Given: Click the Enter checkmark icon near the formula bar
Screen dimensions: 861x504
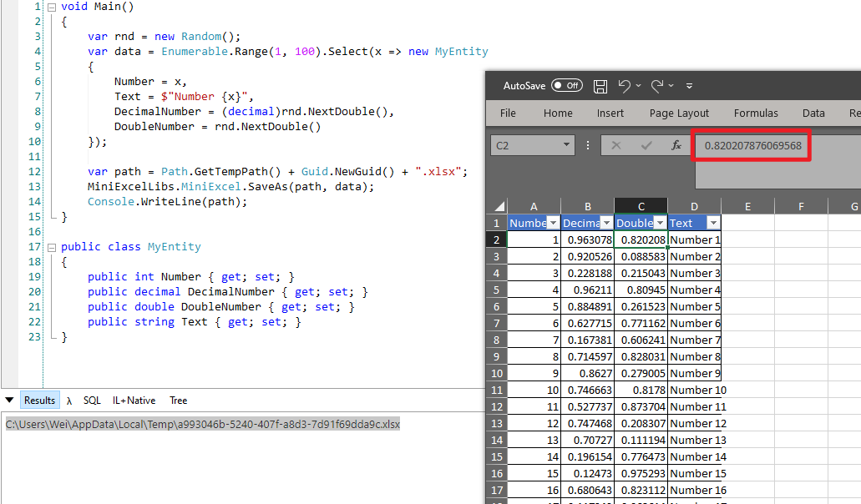Looking at the screenshot, I should (x=645, y=145).
